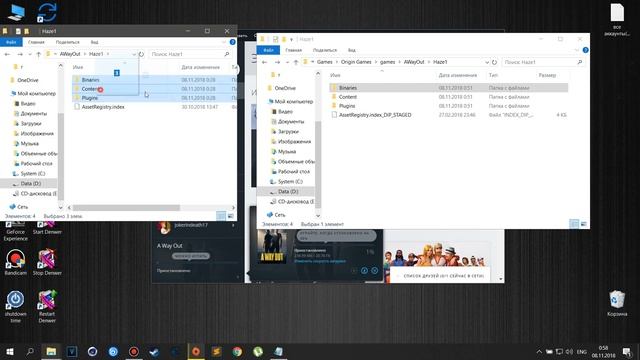Screen dimensions: 640x360
Task: Go up one level in the right Explorer window
Action: (x=296, y=62)
